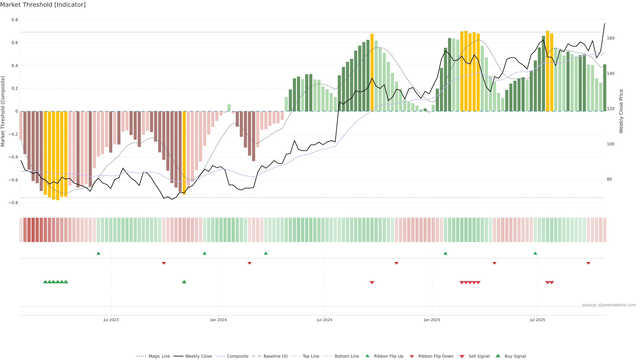Image resolution: width=644 pixels, height=362 pixels.
Task: Click the Jan 2024 x-axis label
Action: tap(218, 320)
